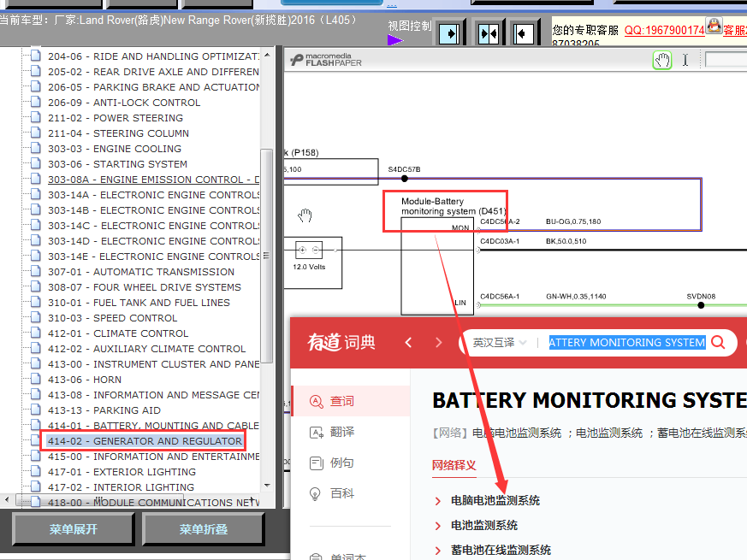Click the QQ penguin customer service icon
Screen dimensions: 747x560
pos(713,26)
